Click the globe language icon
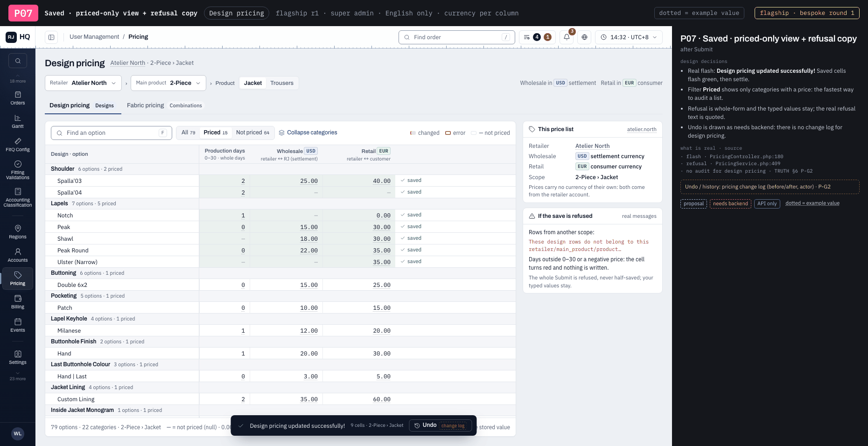868x446 pixels. click(584, 37)
